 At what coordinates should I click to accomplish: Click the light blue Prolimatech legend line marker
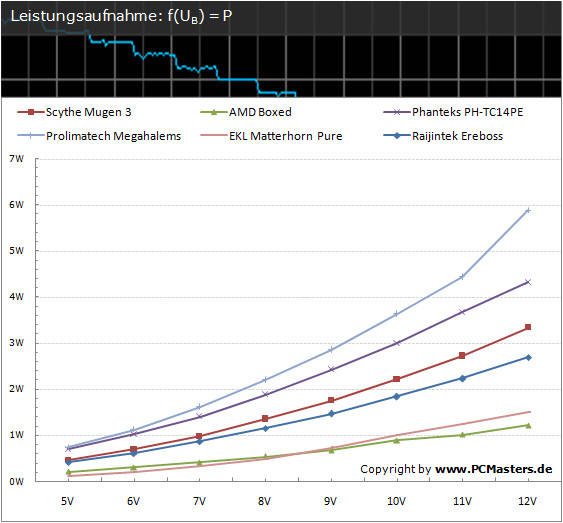[x=31, y=136]
